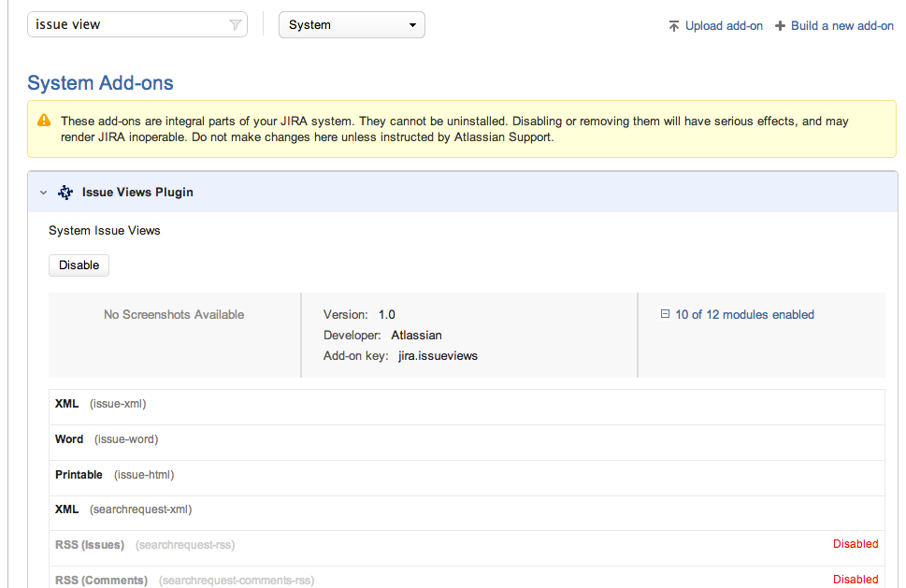This screenshot has width=906, height=588.
Task: Click the filter funnel icon in search box
Action: (235, 25)
